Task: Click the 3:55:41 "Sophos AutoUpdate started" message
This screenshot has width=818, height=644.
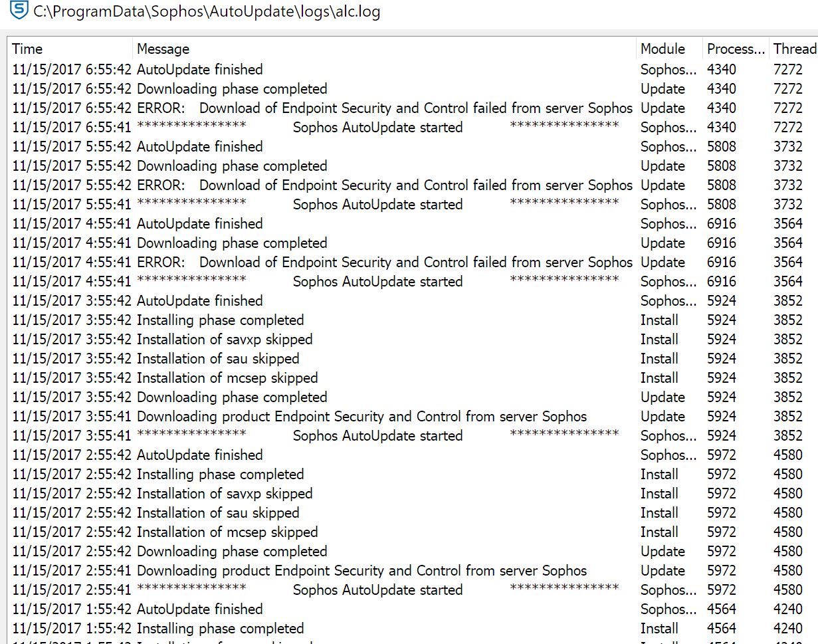Action: pos(377,435)
